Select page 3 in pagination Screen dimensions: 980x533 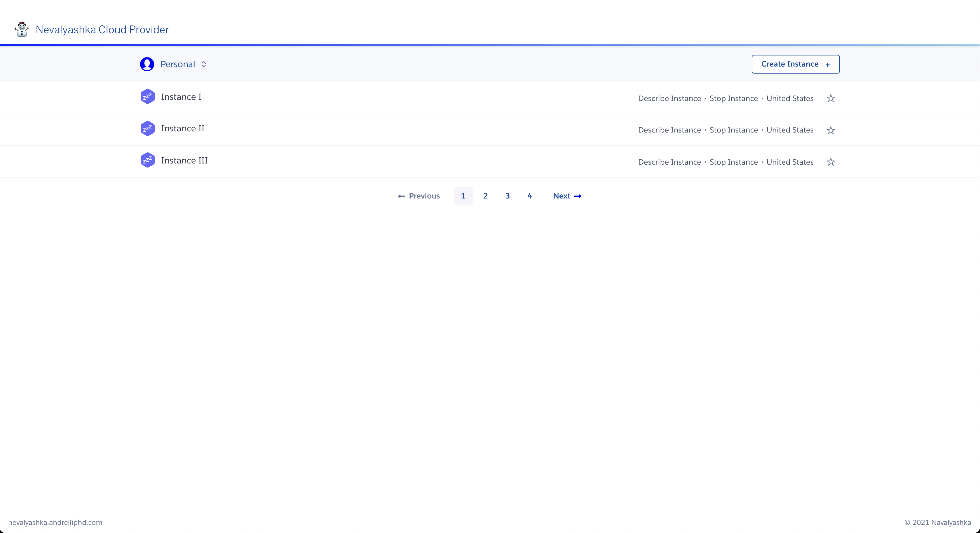507,196
